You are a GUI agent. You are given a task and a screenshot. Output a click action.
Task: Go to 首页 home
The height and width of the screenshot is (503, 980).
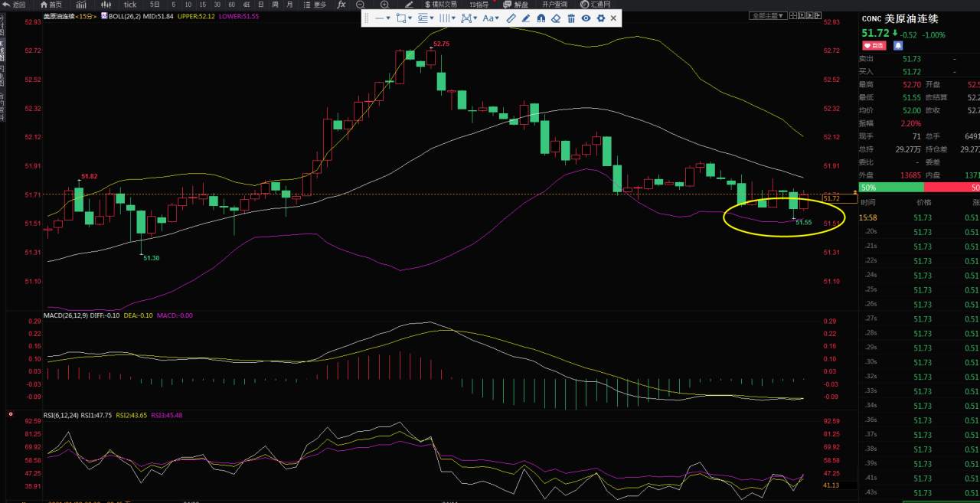[51, 5]
